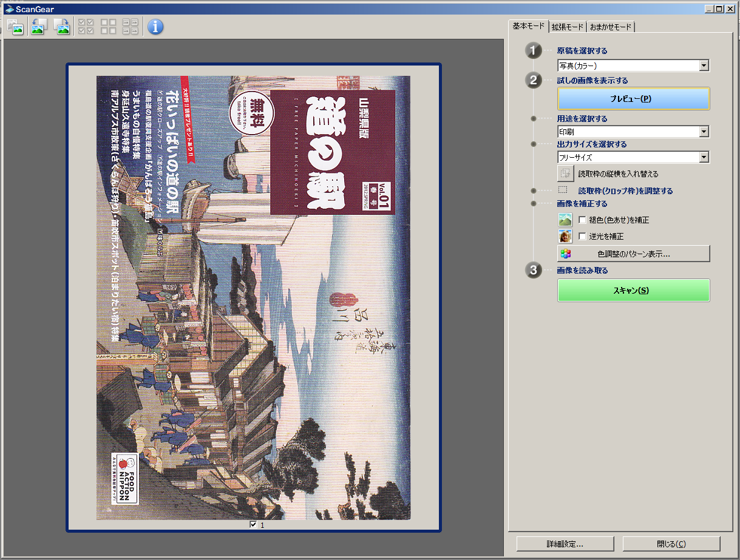Click the 閉じる(C) button
The height and width of the screenshot is (560, 740).
click(671, 544)
